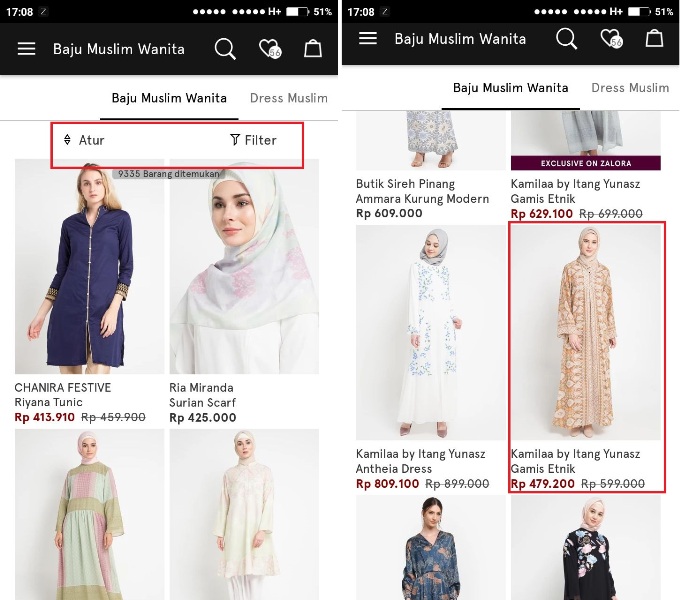
Task: Tap search icon on right screen
Action: [x=566, y=38]
